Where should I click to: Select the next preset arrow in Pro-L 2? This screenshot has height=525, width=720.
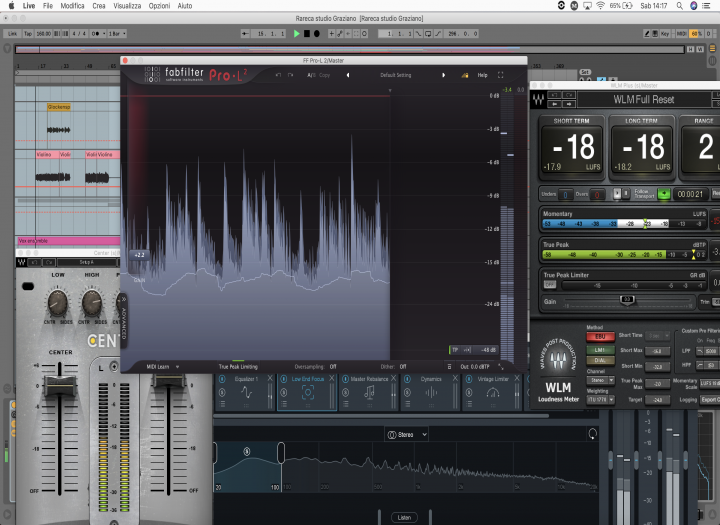coord(443,75)
